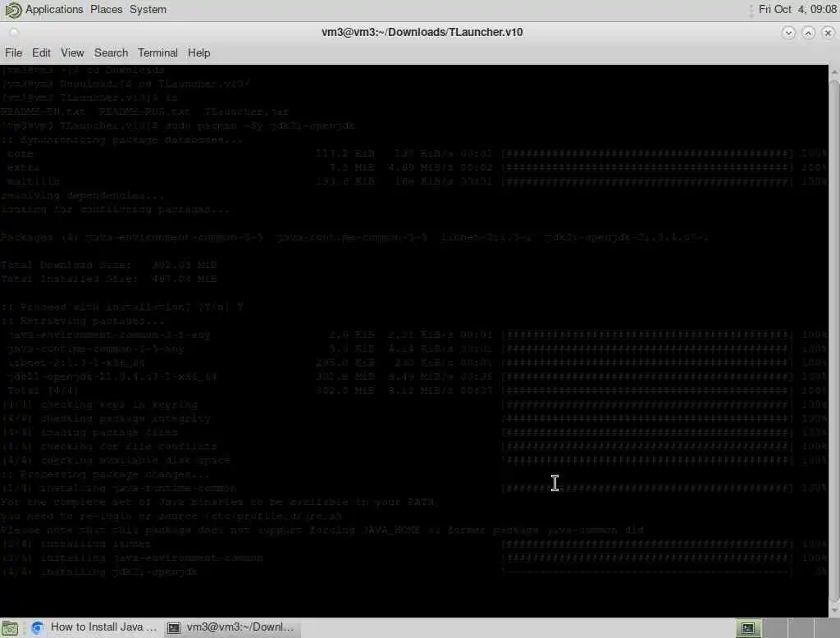Close the terminal window
The width and height of the screenshot is (840, 638).
[x=829, y=33]
